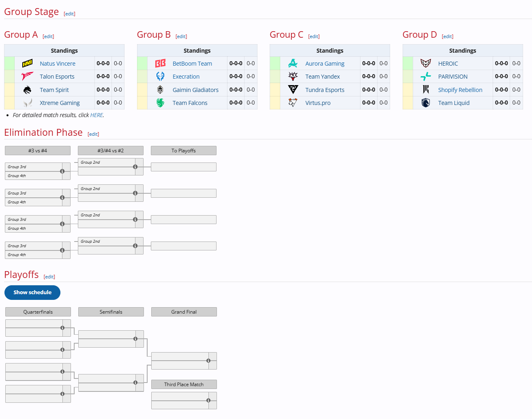Screen dimensions: 532x419
Task: Click the Gaimin Gladiators helmet logo
Action: pos(160,90)
